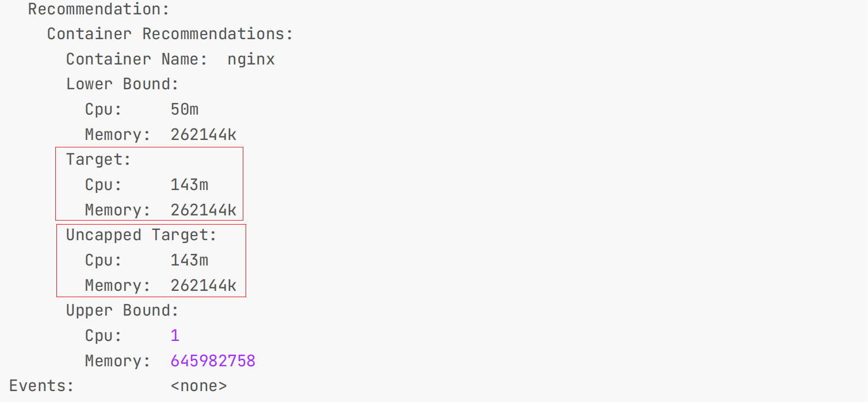Viewport: 868px width, 402px height.
Task: Click the Lower Bound Cpu value 50m
Action: coord(185,109)
